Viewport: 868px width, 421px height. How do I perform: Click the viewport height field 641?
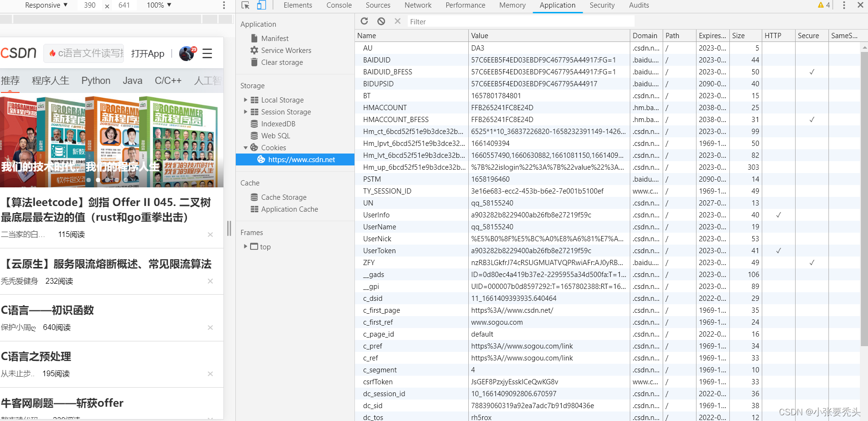(x=124, y=5)
